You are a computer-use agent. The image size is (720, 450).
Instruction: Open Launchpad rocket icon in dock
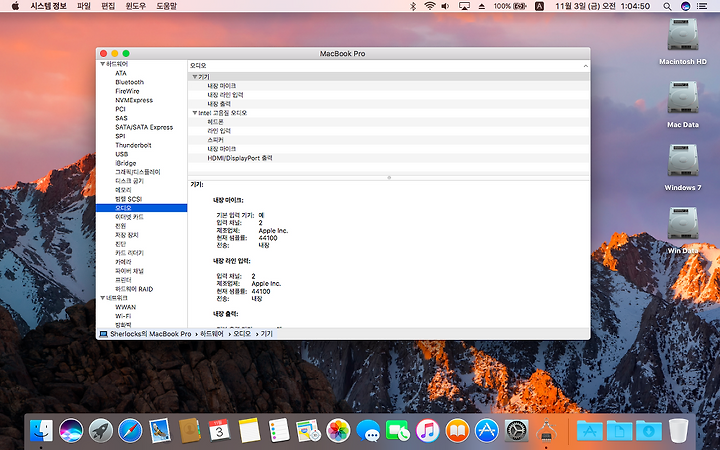point(101,431)
